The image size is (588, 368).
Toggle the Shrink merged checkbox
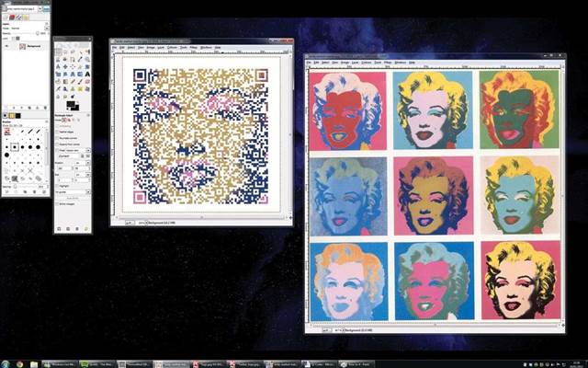pyautogui.click(x=57, y=204)
